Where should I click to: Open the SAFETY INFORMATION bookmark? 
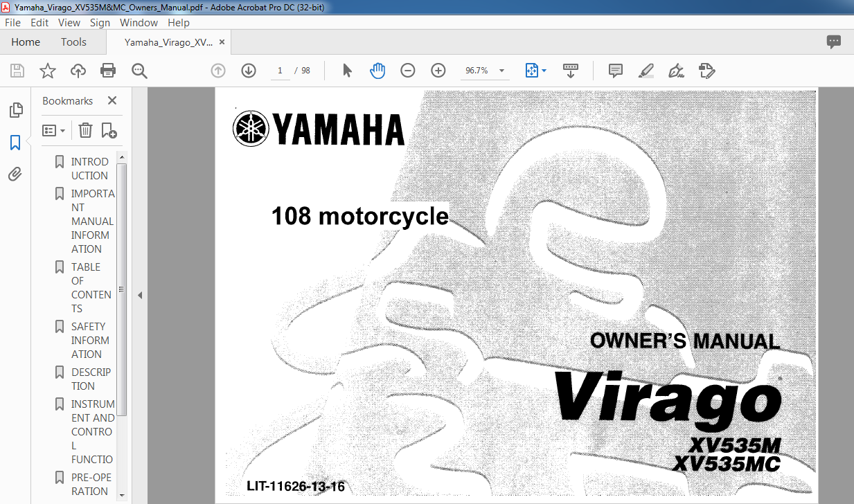coord(90,341)
